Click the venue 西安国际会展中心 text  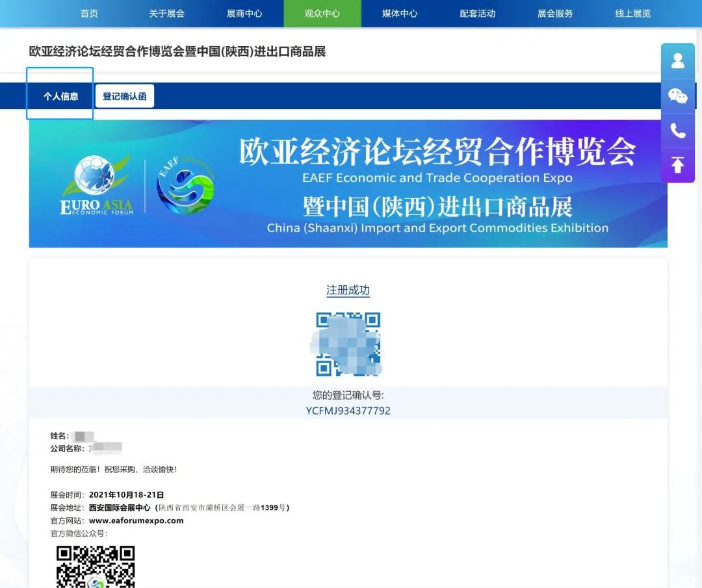[120, 507]
